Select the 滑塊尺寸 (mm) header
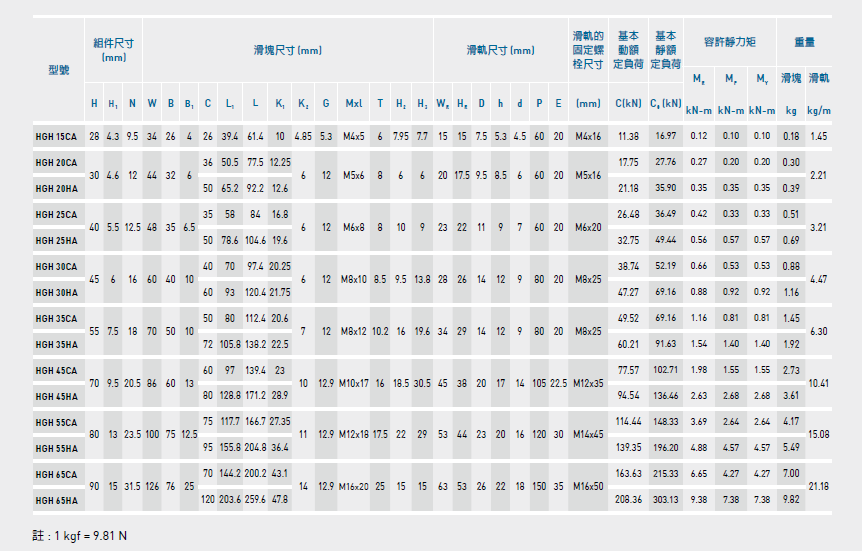The height and width of the screenshot is (551, 862). pyautogui.click(x=287, y=50)
